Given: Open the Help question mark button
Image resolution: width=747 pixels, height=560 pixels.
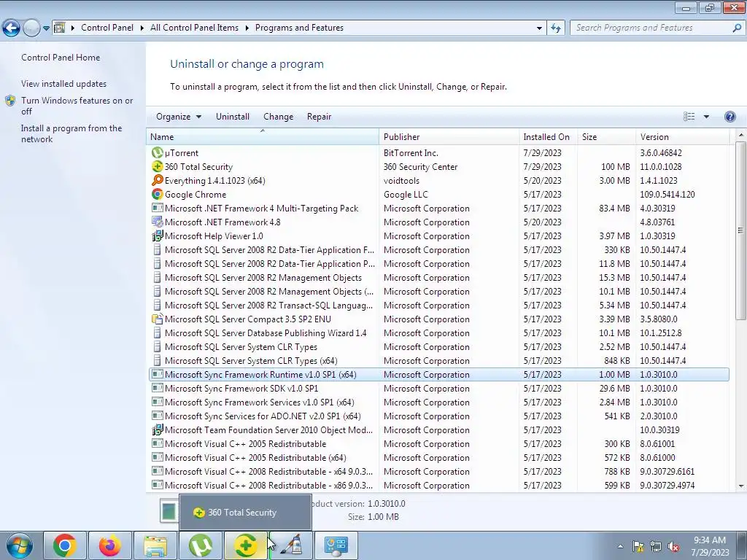Looking at the screenshot, I should [x=729, y=117].
